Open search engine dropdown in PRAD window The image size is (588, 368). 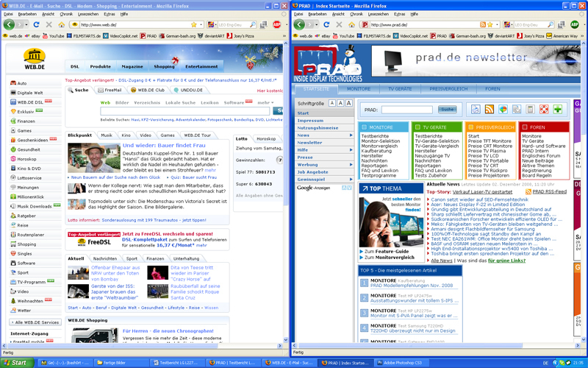[512, 24]
